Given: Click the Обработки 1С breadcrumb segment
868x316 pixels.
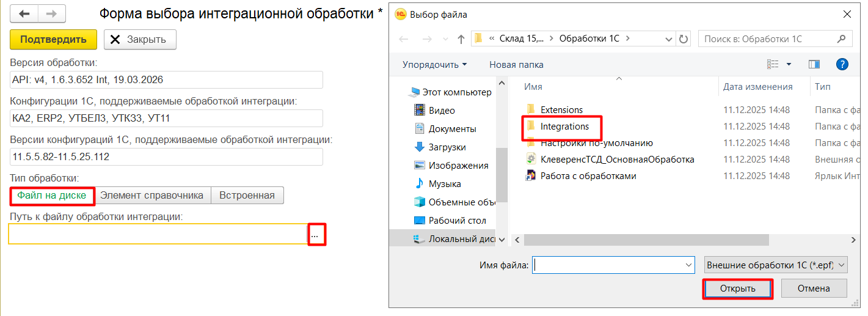Looking at the screenshot, I should click(589, 39).
